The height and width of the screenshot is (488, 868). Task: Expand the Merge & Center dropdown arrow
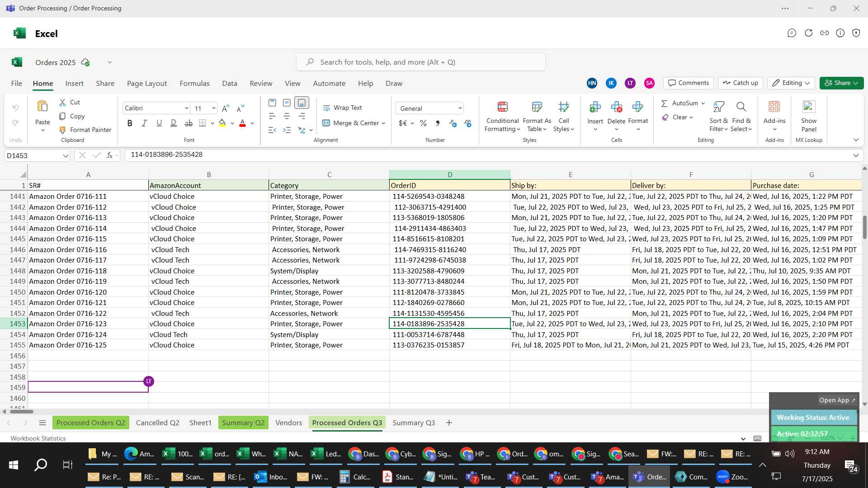pyautogui.click(x=383, y=123)
